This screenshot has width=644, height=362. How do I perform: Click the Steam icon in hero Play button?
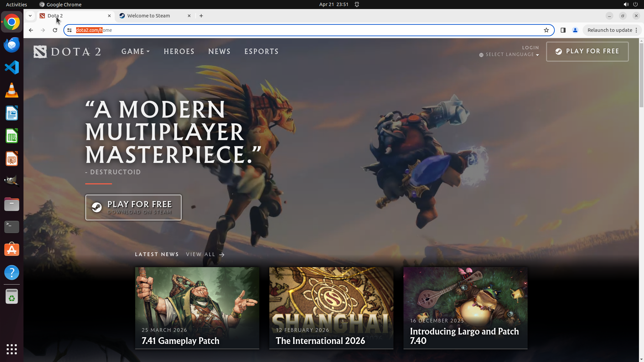click(97, 207)
